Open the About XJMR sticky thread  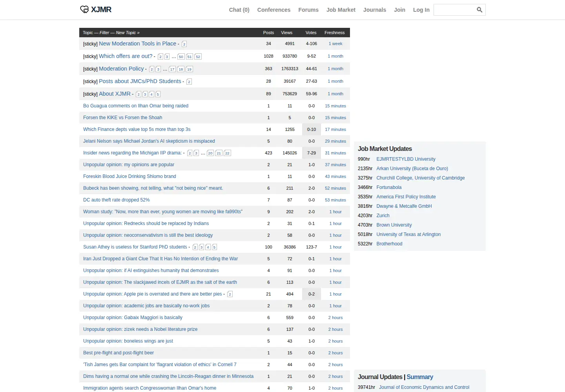[115, 94]
